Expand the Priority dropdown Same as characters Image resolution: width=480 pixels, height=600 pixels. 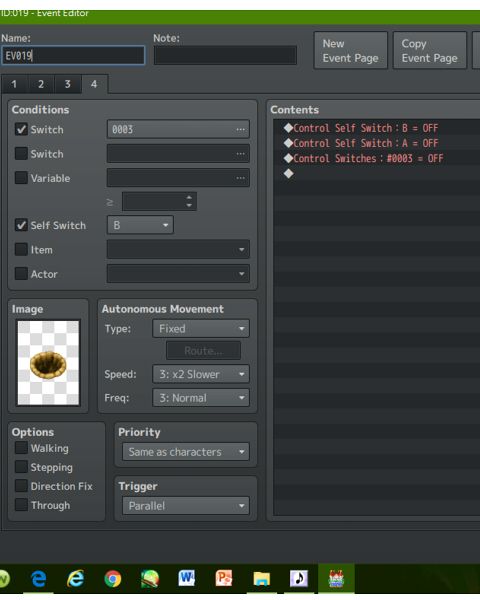(186, 452)
